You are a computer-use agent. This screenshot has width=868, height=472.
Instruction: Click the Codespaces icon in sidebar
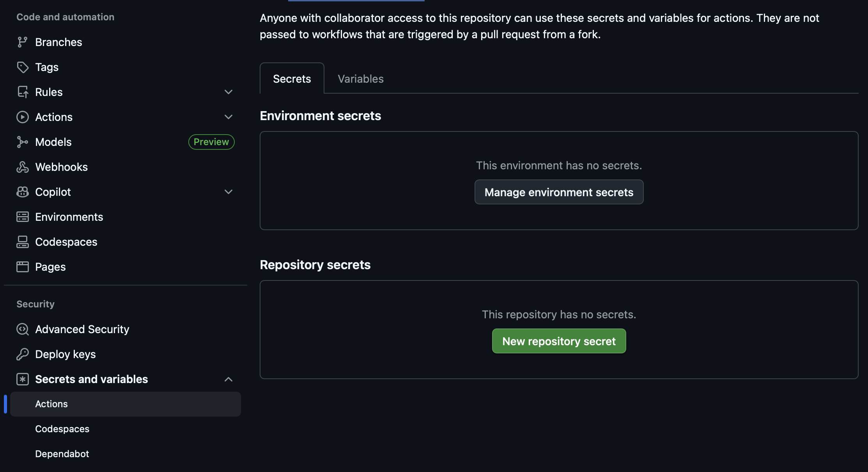[x=22, y=242]
